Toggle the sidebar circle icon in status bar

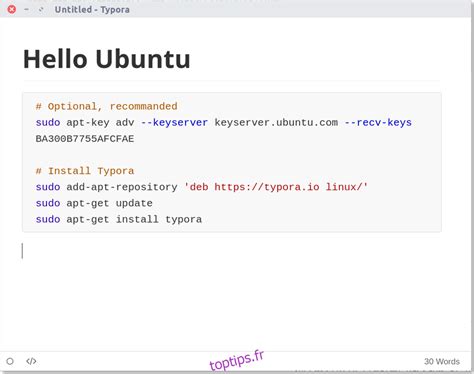10,361
